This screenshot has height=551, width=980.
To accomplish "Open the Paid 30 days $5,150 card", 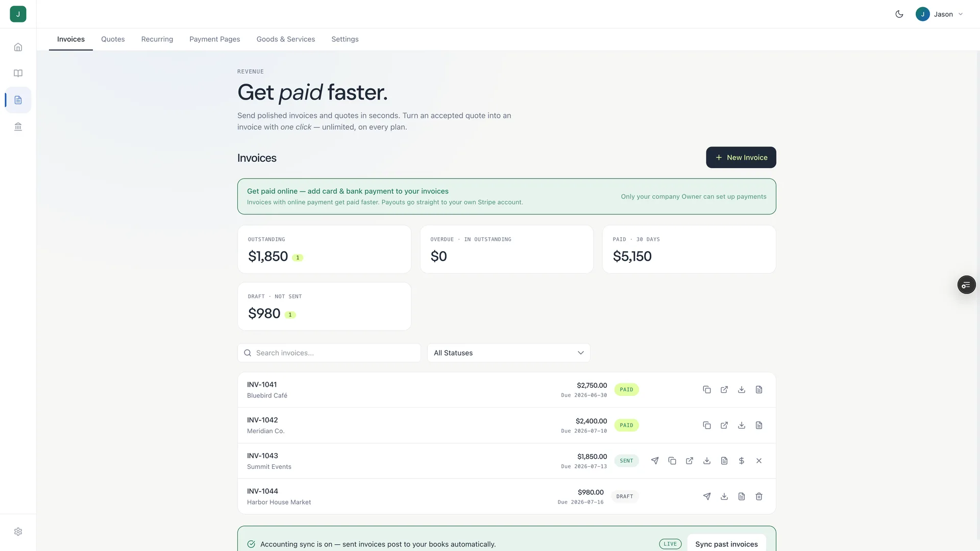I will point(689,249).
